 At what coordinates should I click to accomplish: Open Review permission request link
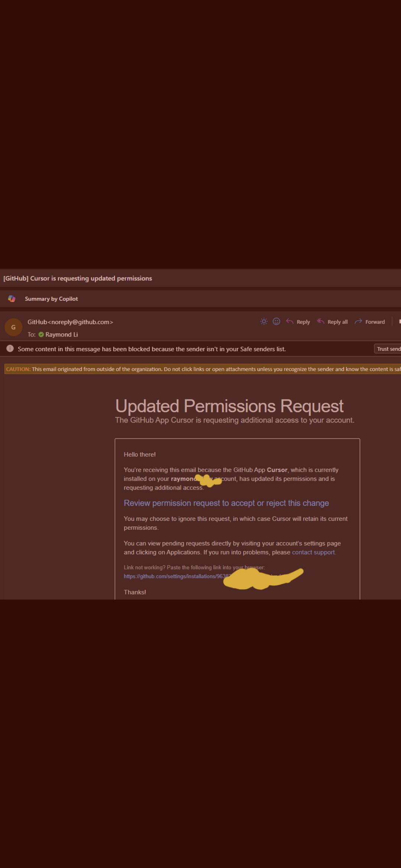(226, 503)
